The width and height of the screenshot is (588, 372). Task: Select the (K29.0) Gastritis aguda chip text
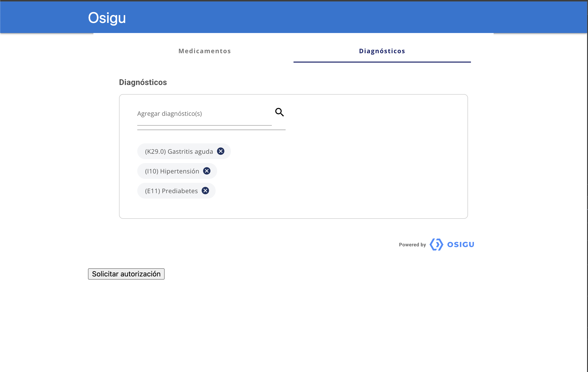[179, 151]
